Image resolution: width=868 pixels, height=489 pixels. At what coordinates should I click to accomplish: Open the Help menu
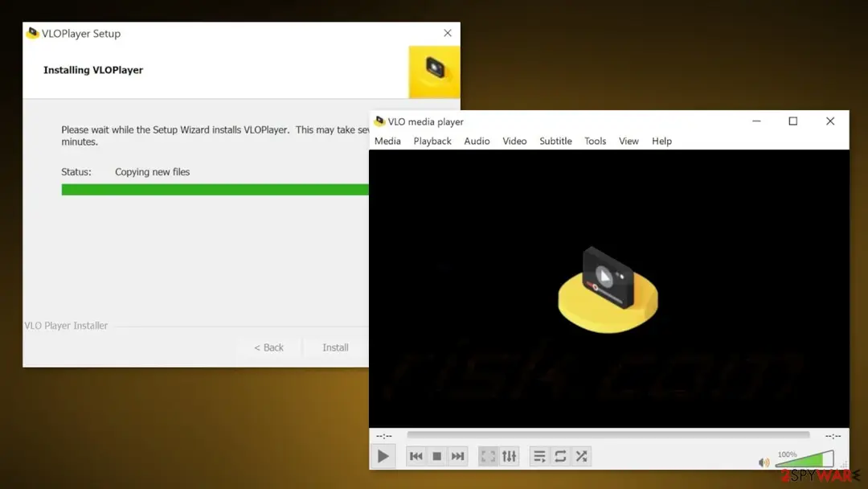click(661, 142)
